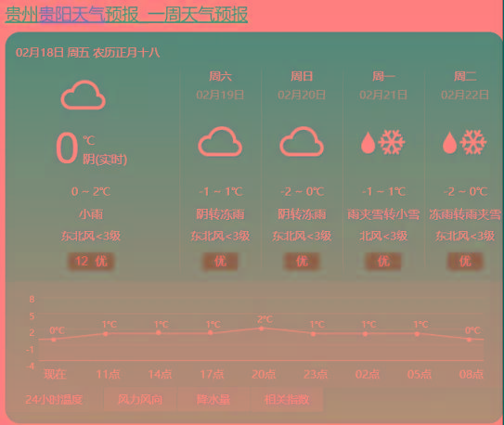The width and height of the screenshot is (504, 425).
Task: Click the raindrop icon under 周二
Action: (449, 143)
